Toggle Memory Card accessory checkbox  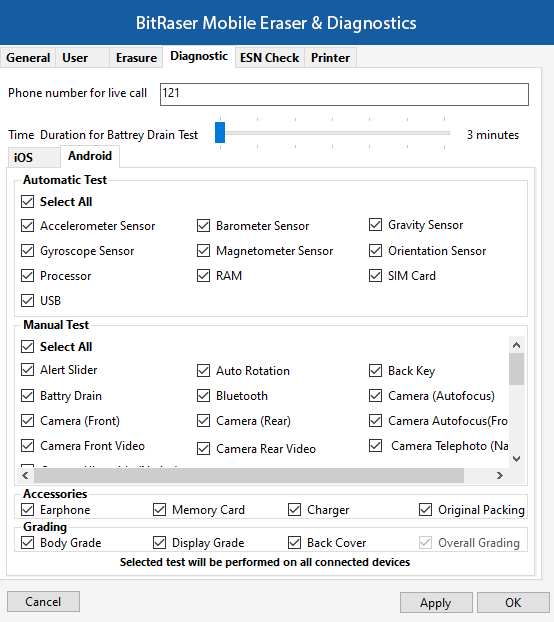159,509
